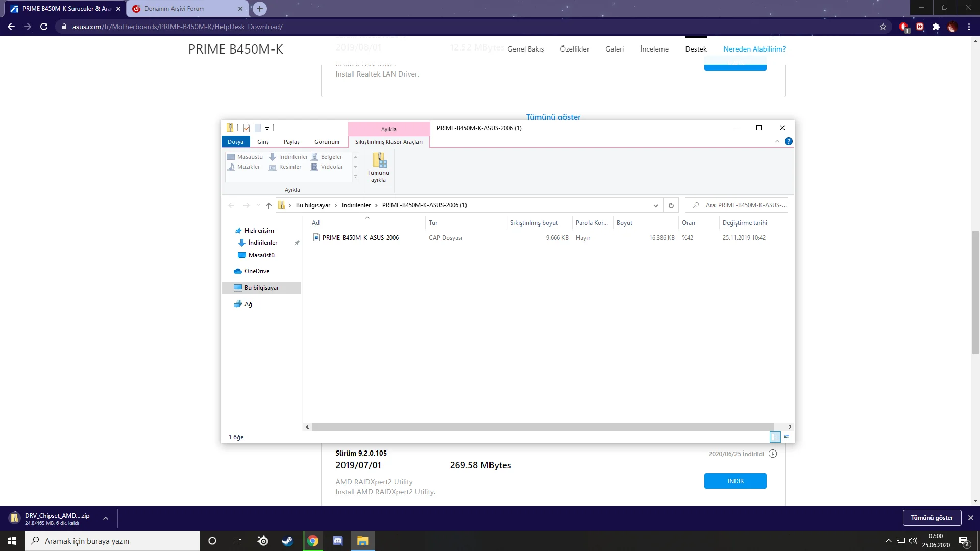
Task: Click İNDİR button for AMD RAIDXpert2 Utility
Action: 735,481
